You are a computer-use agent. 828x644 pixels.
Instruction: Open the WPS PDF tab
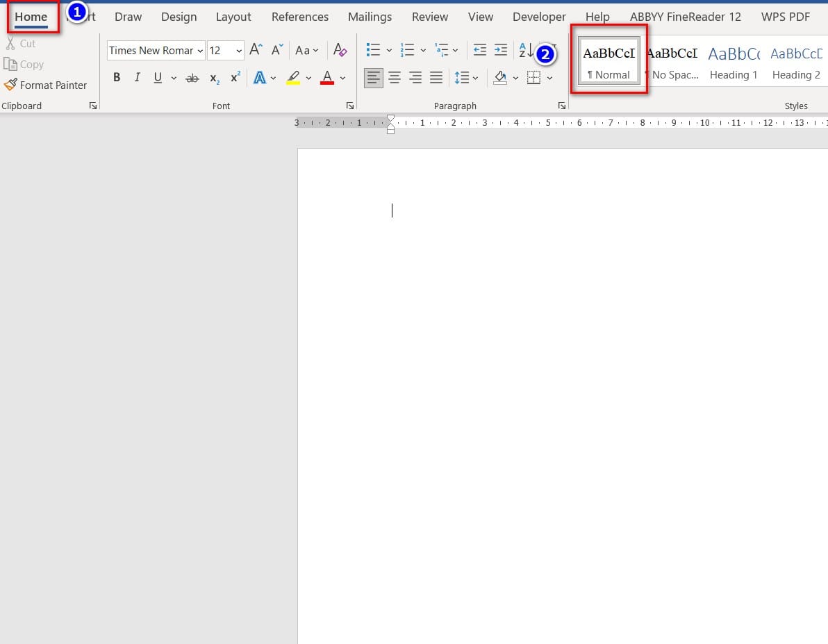785,17
